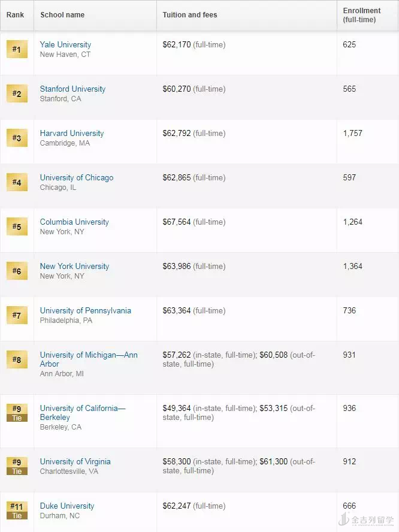Image resolution: width=399 pixels, height=532 pixels.
Task: Click the #5 gold rank badge
Action: coord(17,226)
